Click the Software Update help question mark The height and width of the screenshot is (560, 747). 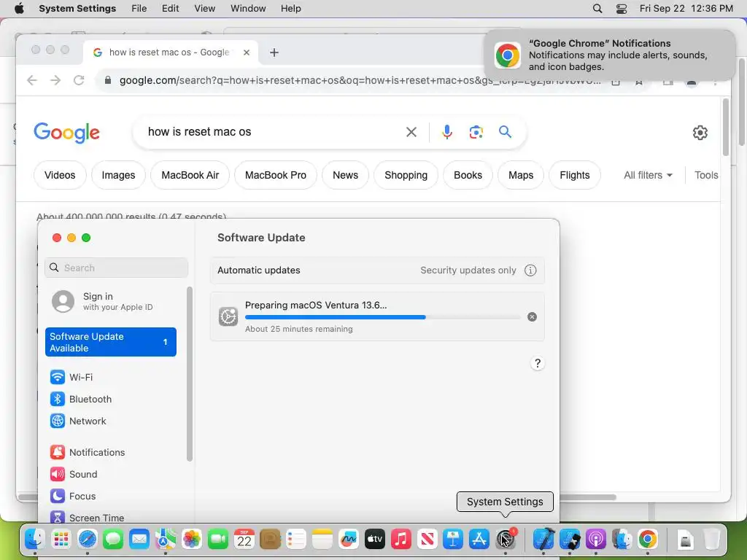[x=538, y=363]
